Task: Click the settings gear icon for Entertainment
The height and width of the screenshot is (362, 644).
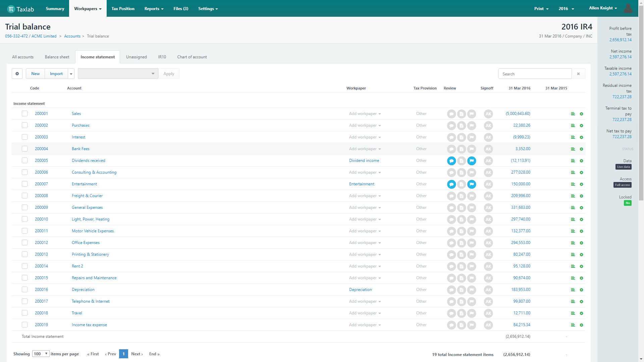Action: click(x=582, y=184)
